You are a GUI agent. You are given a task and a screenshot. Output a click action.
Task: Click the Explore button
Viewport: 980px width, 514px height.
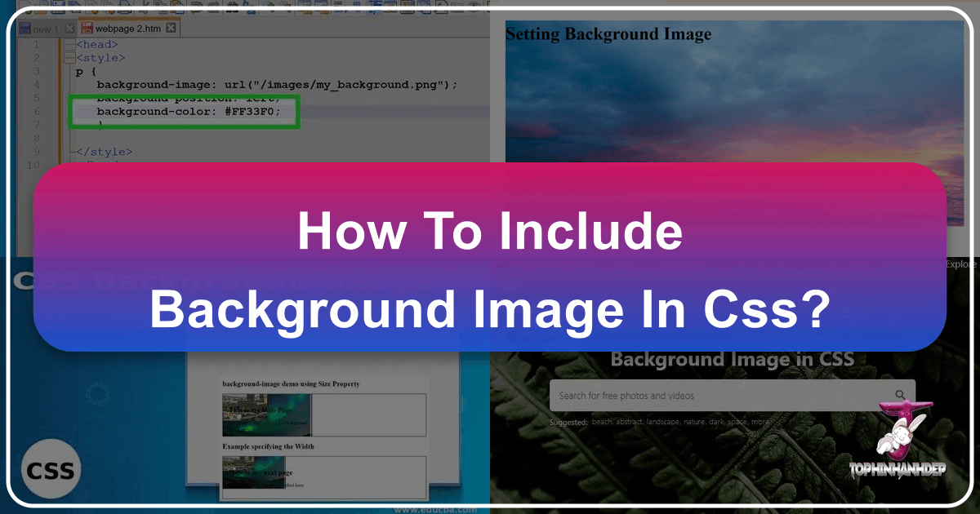click(960, 264)
